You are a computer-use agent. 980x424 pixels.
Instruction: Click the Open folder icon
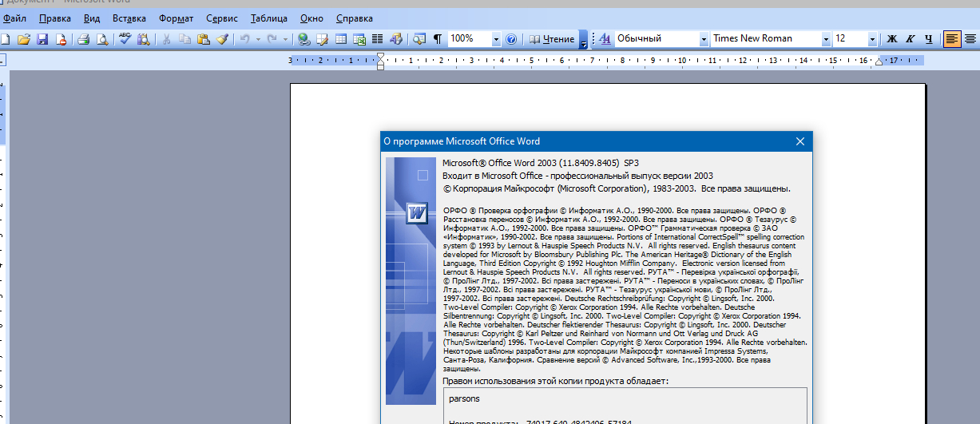pyautogui.click(x=24, y=38)
